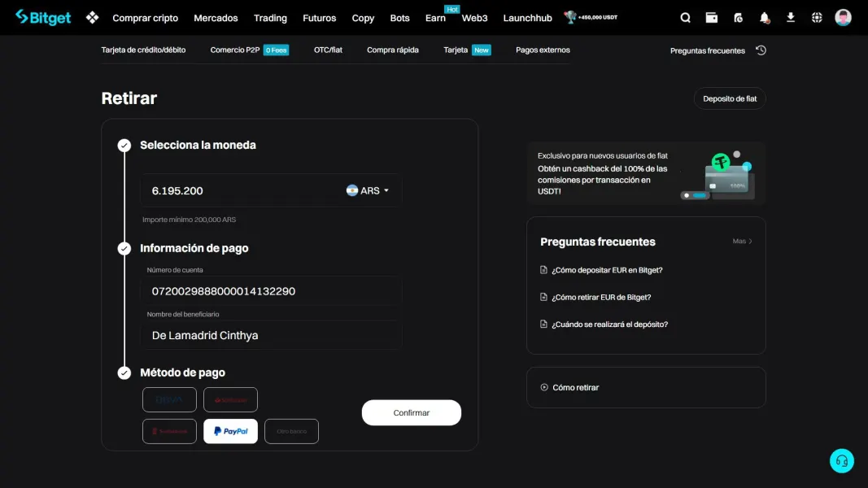Expand the ARS currency dropdown

pos(368,190)
